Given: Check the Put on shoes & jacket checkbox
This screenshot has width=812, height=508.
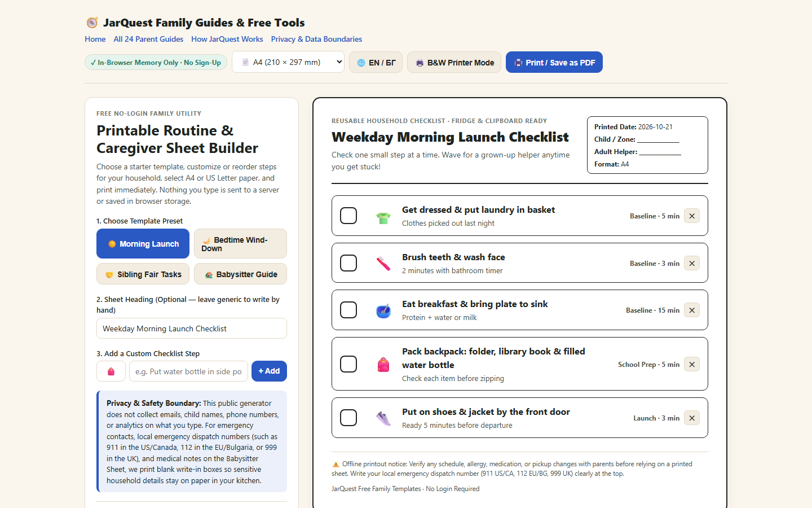Looking at the screenshot, I should pos(348,418).
